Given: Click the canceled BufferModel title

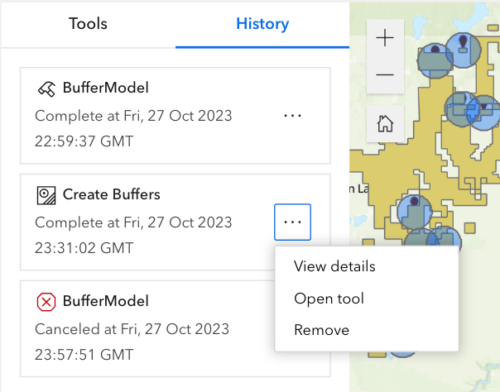Looking at the screenshot, I should [106, 301].
